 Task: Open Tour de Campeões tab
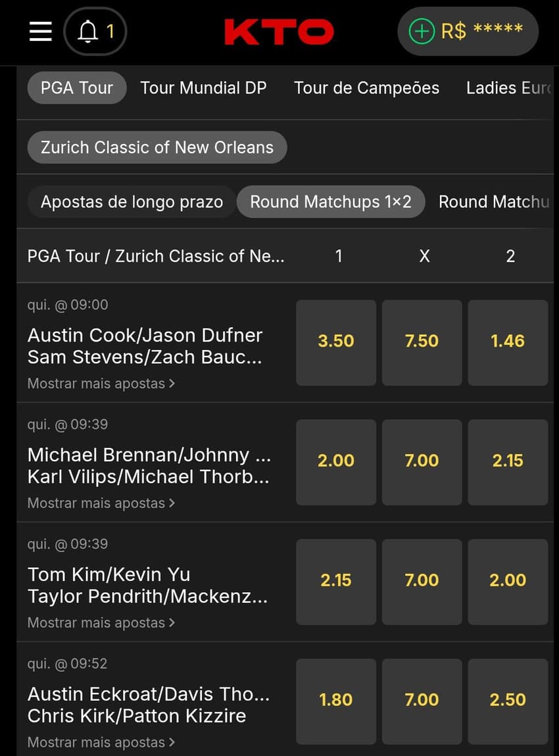(366, 88)
